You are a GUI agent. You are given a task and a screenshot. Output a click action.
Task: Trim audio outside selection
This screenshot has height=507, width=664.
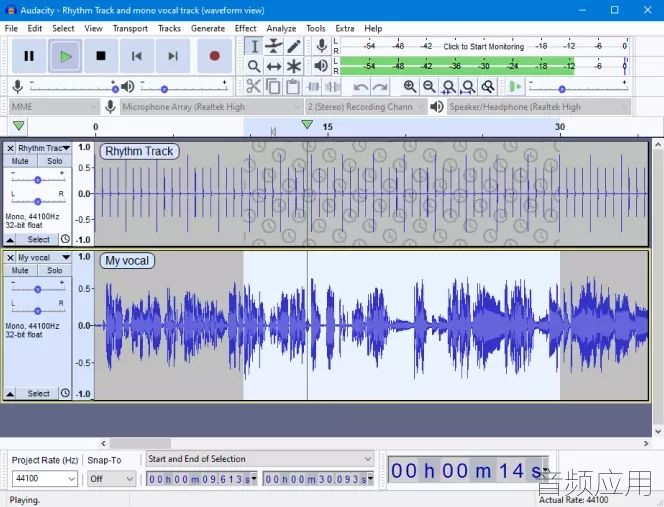point(313,86)
